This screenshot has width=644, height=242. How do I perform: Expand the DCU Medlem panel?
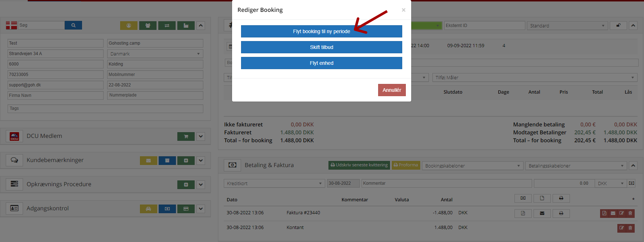[201, 136]
